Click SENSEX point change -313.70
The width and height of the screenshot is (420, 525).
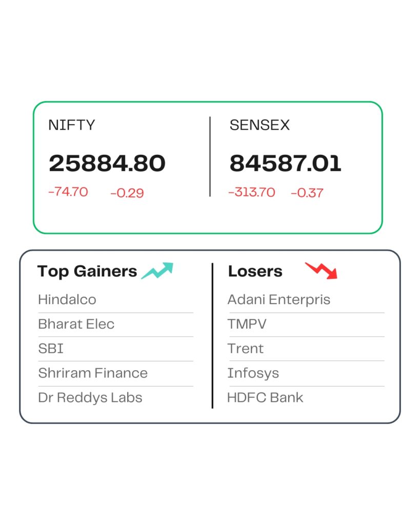252,192
